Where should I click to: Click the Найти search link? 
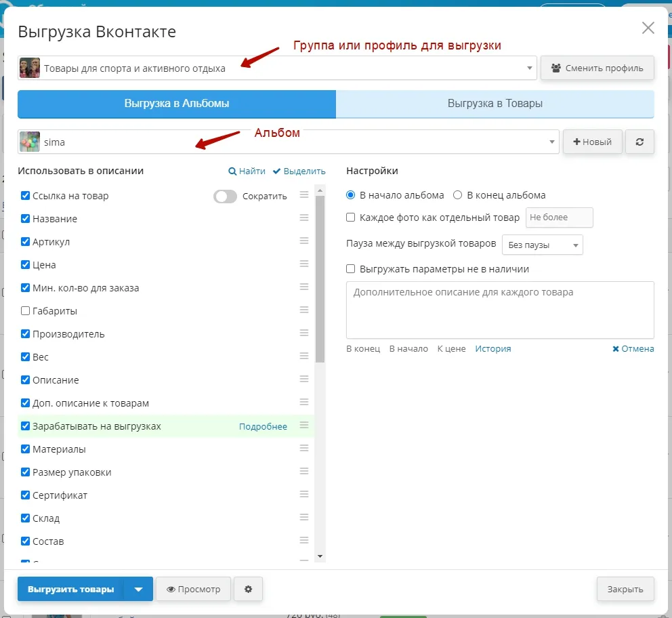point(247,171)
